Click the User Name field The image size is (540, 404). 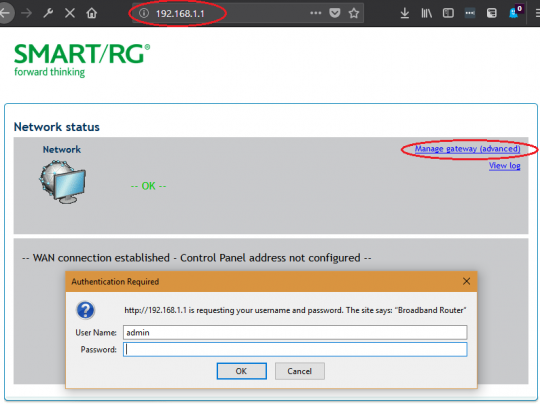[x=295, y=332]
